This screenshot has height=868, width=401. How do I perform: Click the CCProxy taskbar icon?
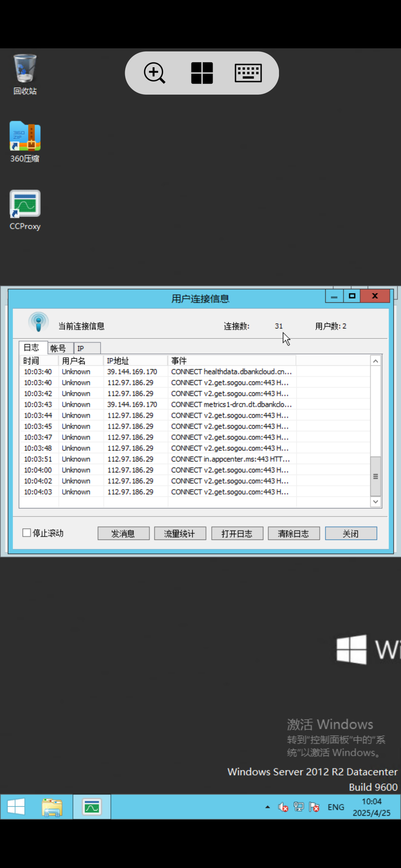point(92,807)
